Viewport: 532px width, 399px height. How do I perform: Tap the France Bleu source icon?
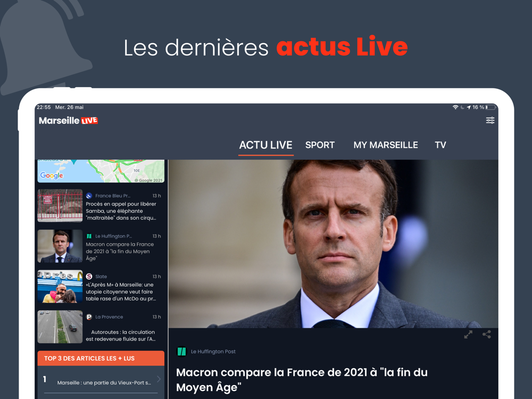pos(89,196)
